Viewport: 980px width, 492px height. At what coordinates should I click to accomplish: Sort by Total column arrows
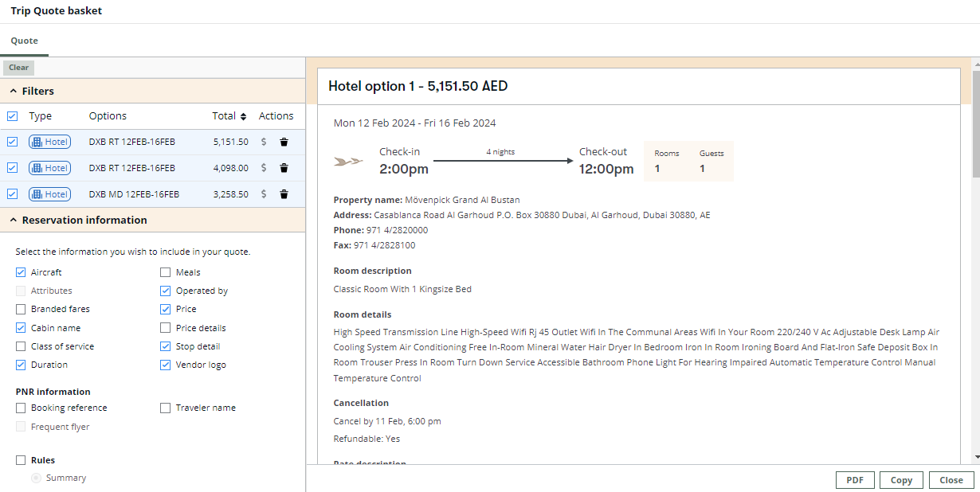pyautogui.click(x=243, y=116)
